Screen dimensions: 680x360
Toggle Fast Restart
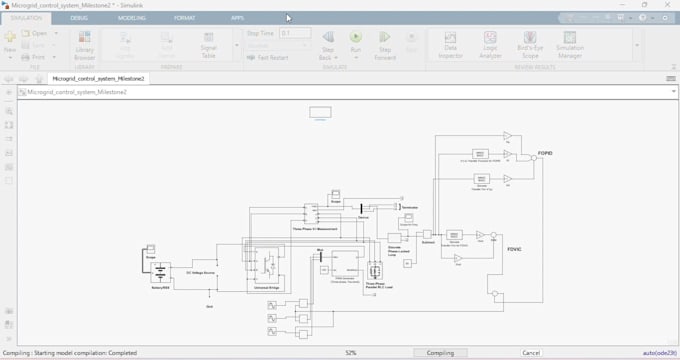pyautogui.click(x=268, y=58)
